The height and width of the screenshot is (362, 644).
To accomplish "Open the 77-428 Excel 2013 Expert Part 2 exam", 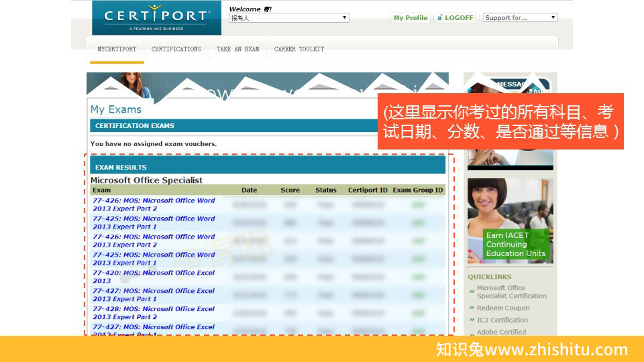I will [154, 313].
